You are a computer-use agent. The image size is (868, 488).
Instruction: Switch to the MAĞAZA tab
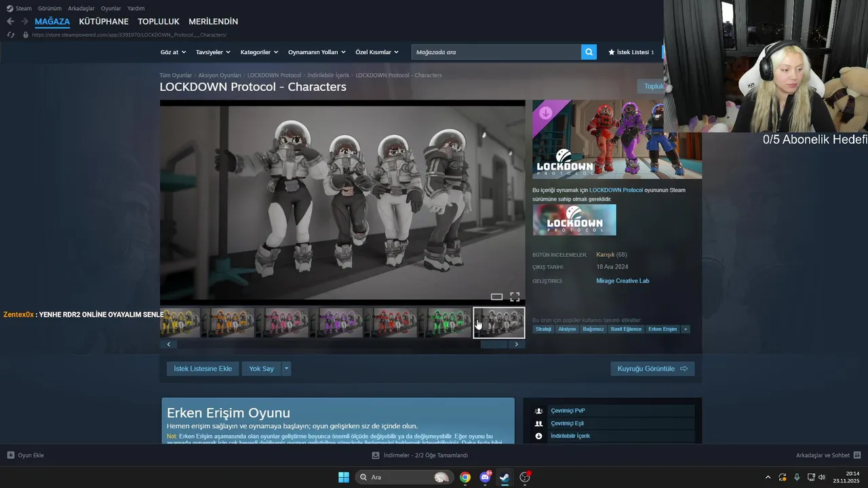click(52, 22)
